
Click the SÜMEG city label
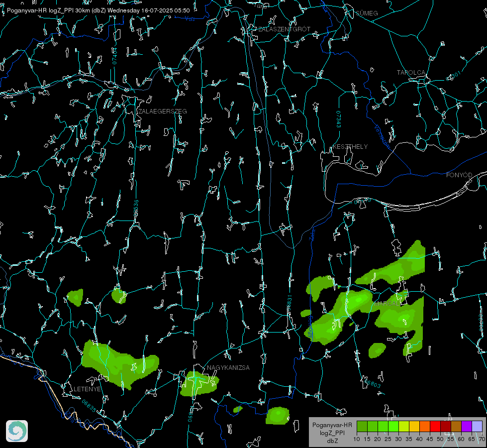[x=367, y=13]
